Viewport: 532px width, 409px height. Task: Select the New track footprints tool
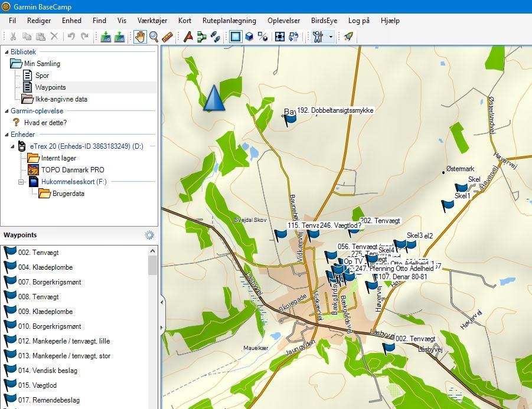[216, 37]
